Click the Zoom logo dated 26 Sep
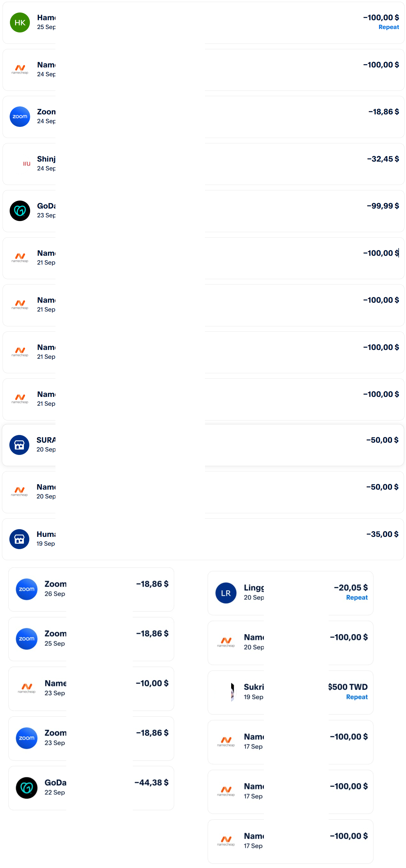Viewport: 406px width, 868px height. [27, 589]
